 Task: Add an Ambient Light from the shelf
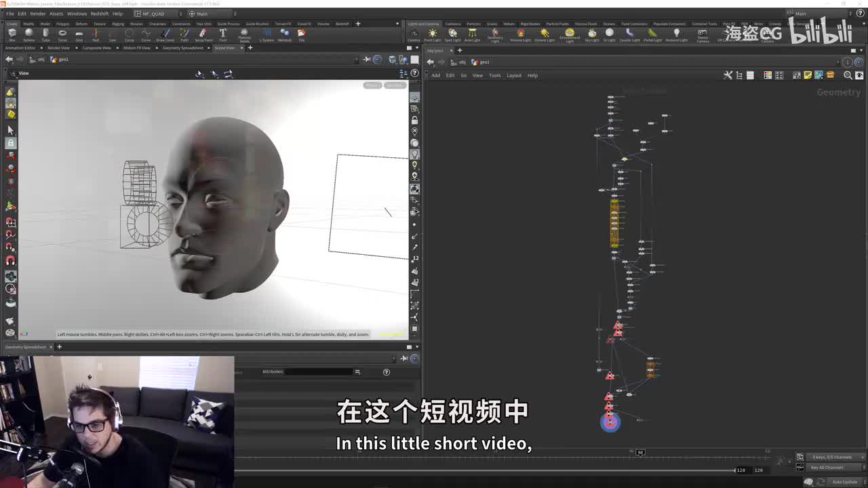coord(676,35)
